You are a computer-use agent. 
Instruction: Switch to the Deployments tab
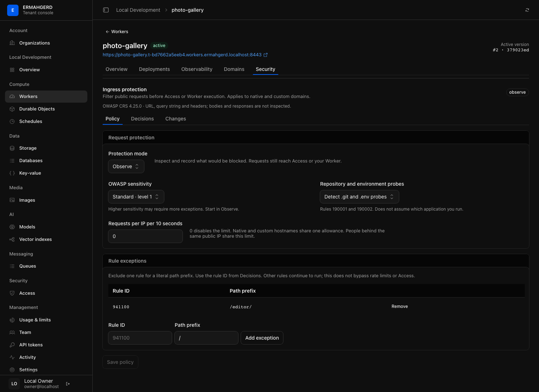(x=154, y=69)
